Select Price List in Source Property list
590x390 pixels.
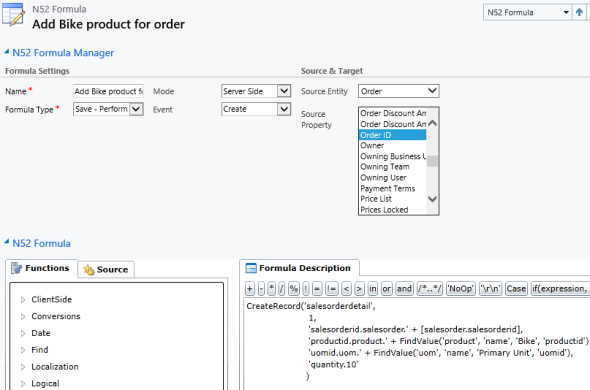[393, 199]
